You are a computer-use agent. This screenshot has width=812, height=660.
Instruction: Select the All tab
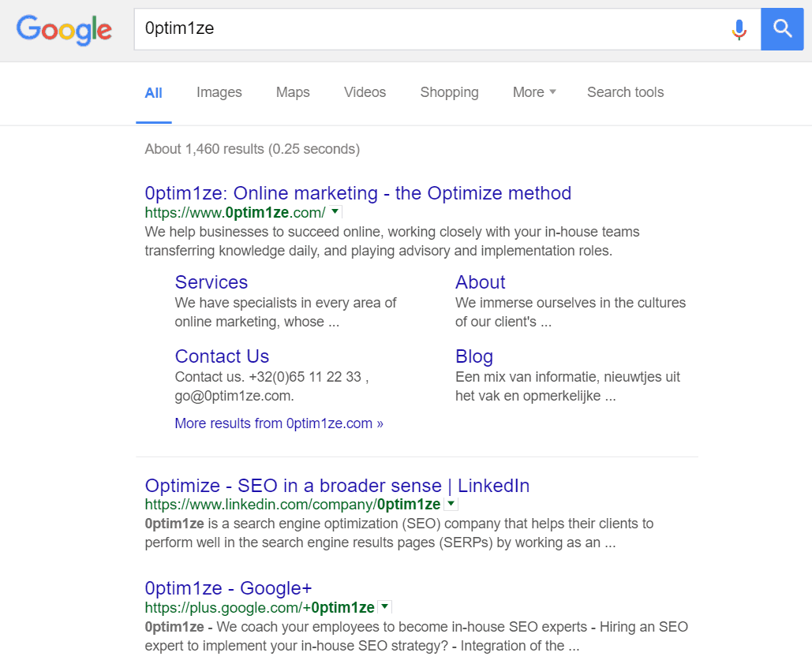153,93
